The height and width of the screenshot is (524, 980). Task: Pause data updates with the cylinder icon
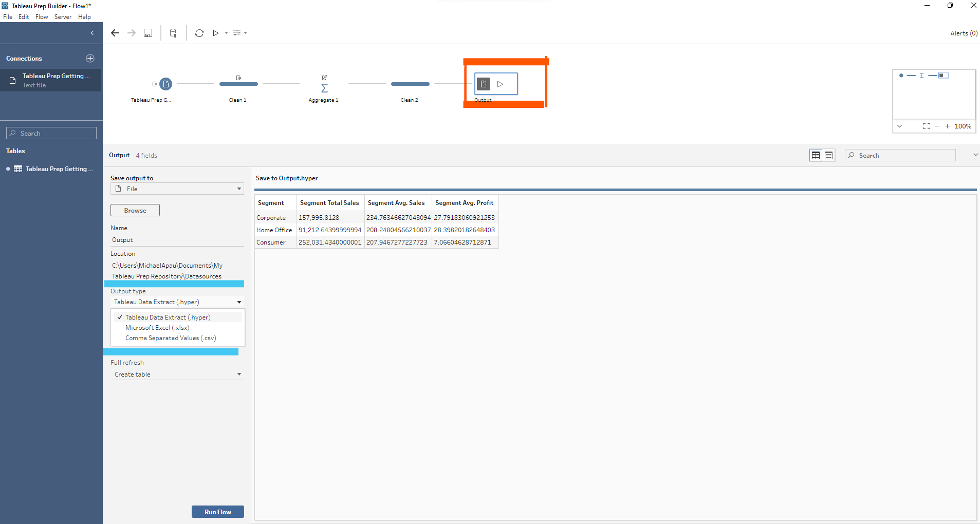point(173,33)
